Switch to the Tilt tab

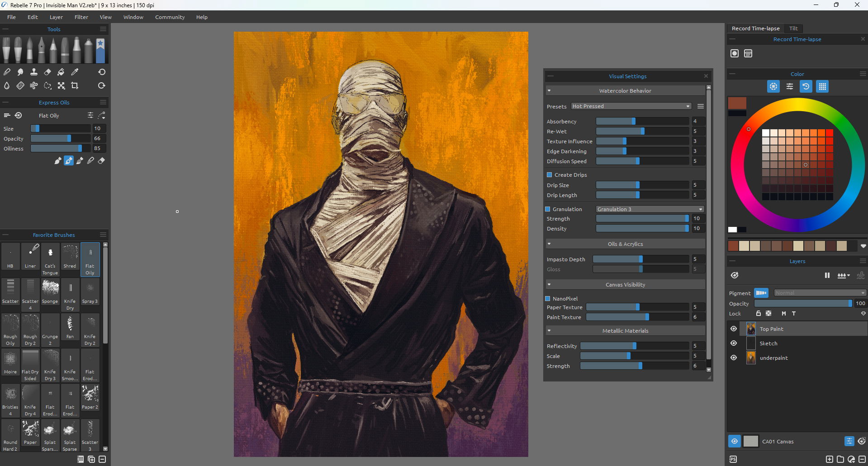point(793,28)
